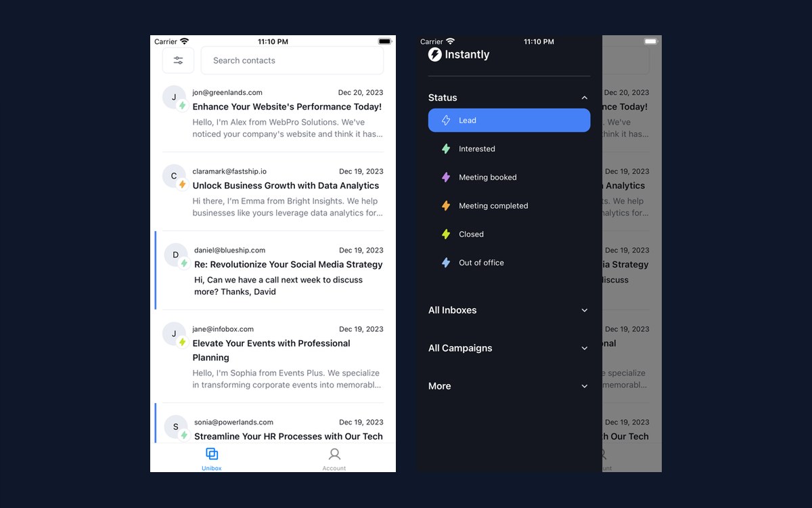Select the Meeting booked status filter
The width and height of the screenshot is (812, 508).
(x=510, y=177)
